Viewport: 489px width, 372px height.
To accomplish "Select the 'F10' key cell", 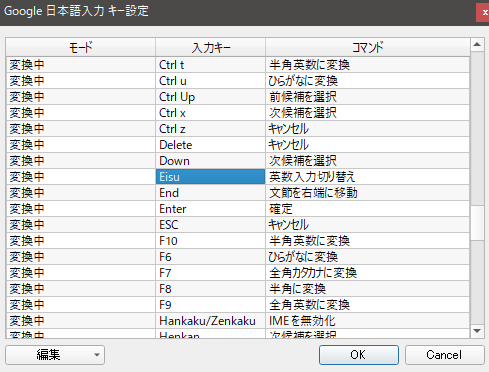I will pyautogui.click(x=211, y=241).
